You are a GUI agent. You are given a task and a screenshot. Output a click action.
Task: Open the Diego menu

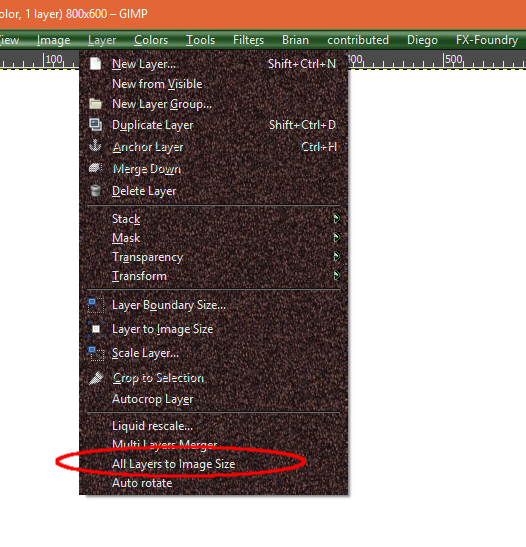(x=422, y=40)
